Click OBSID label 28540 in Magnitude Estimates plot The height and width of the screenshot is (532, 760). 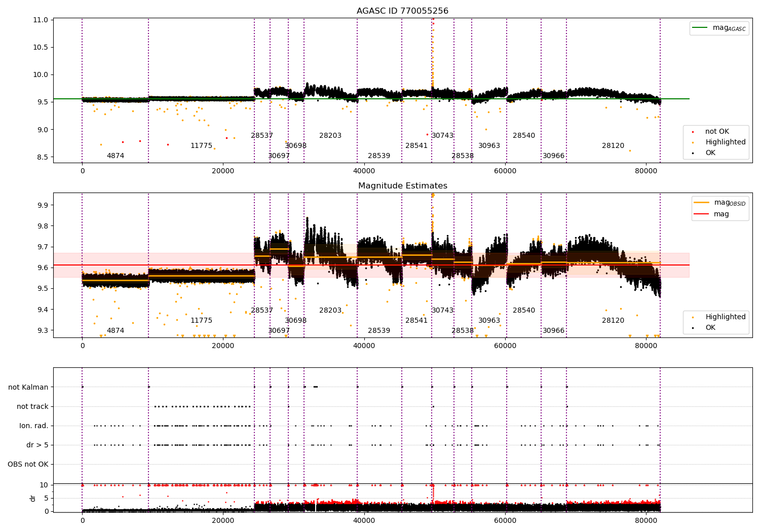click(524, 310)
